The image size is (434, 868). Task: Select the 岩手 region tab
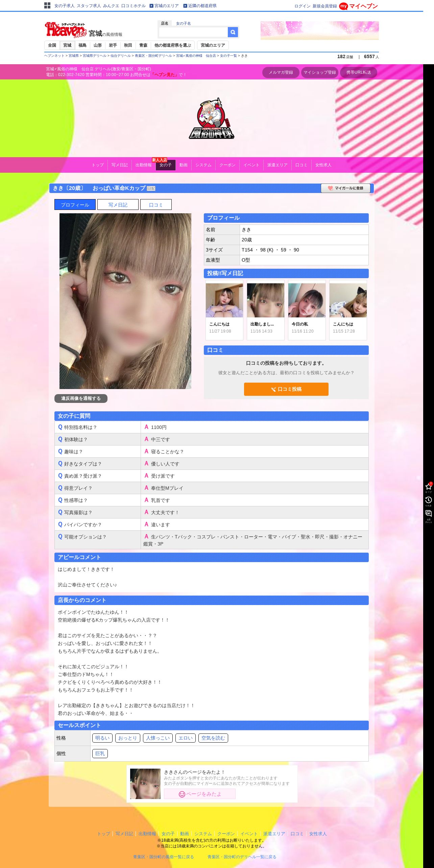(x=113, y=45)
